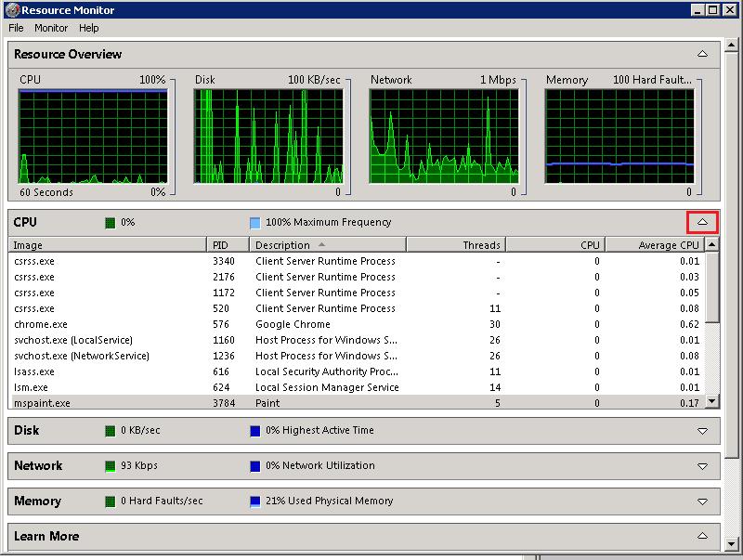Sort by the CPU column header
Screen dimensions: 743x560
[x=555, y=245]
